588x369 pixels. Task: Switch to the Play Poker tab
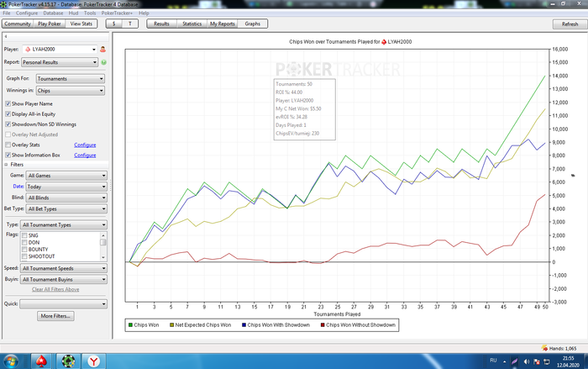(x=50, y=24)
